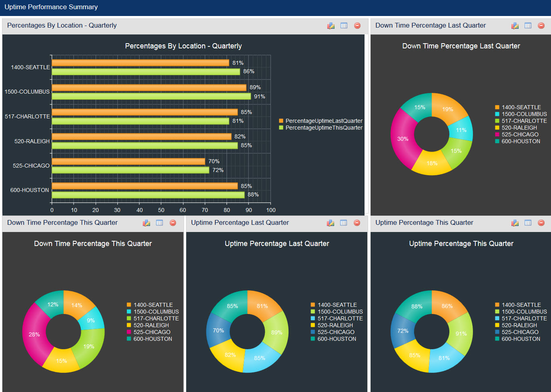Viewport: 551px width, 392px height.
Task: Show data grid for Uptime Percentage This Quarter
Action: click(527, 223)
